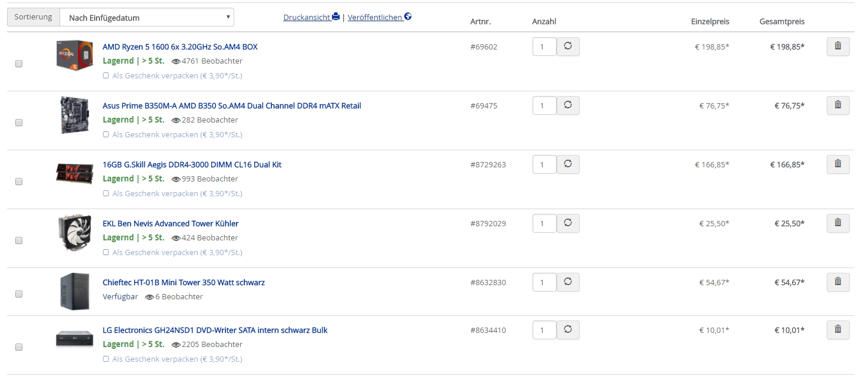
Task: Remove G.Skill Aegis RAM with trash icon
Action: point(837,164)
